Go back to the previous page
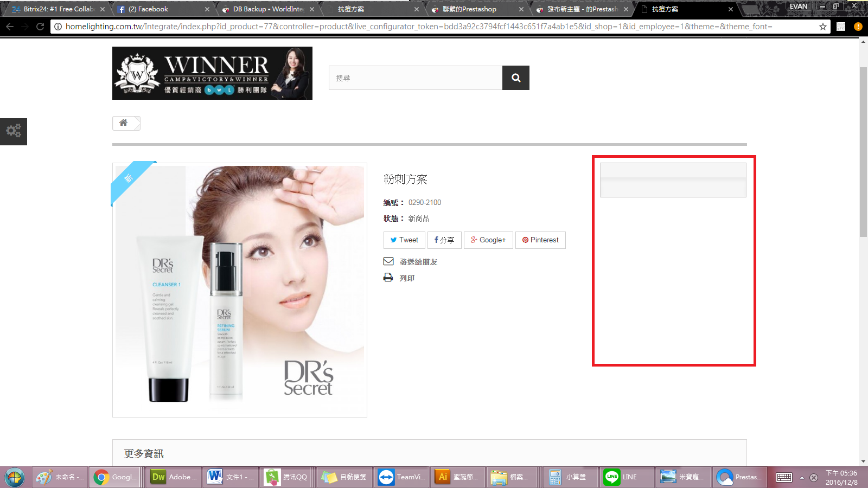 pos(10,27)
